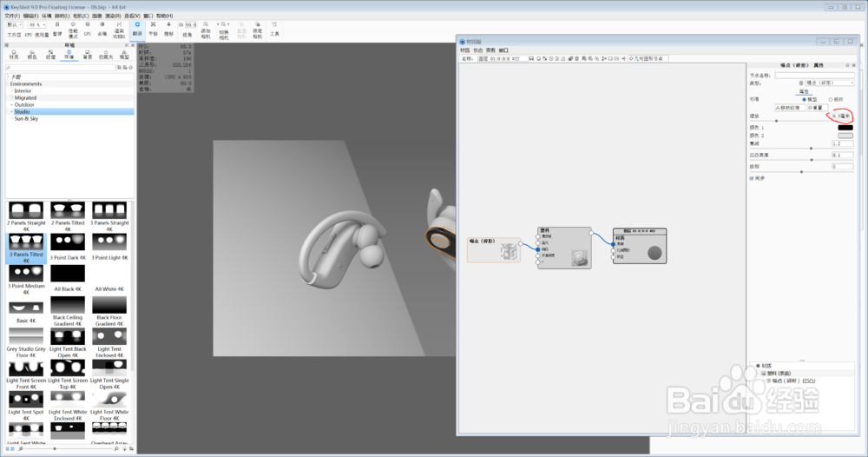Click the 重置 reset button
Viewport: 868px width, 457px height.
pyautogui.click(x=817, y=108)
